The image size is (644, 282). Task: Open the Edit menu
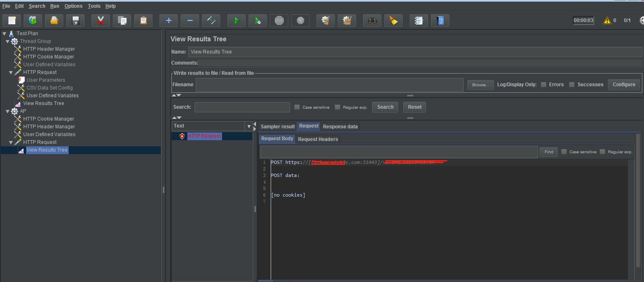point(20,6)
